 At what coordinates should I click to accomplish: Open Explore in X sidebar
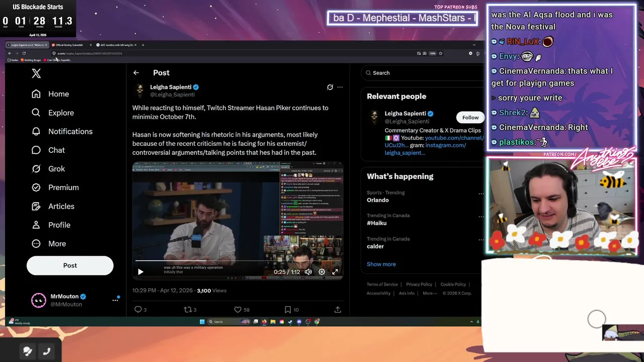click(x=53, y=113)
